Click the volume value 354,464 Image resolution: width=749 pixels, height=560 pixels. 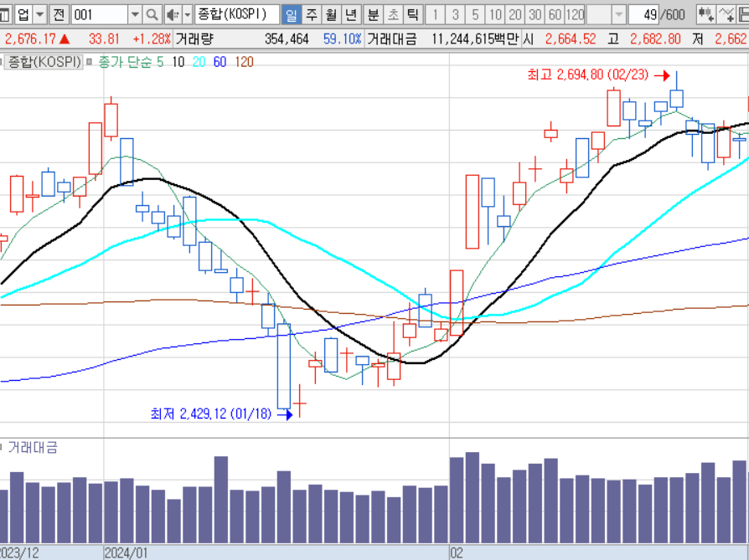[x=287, y=39]
